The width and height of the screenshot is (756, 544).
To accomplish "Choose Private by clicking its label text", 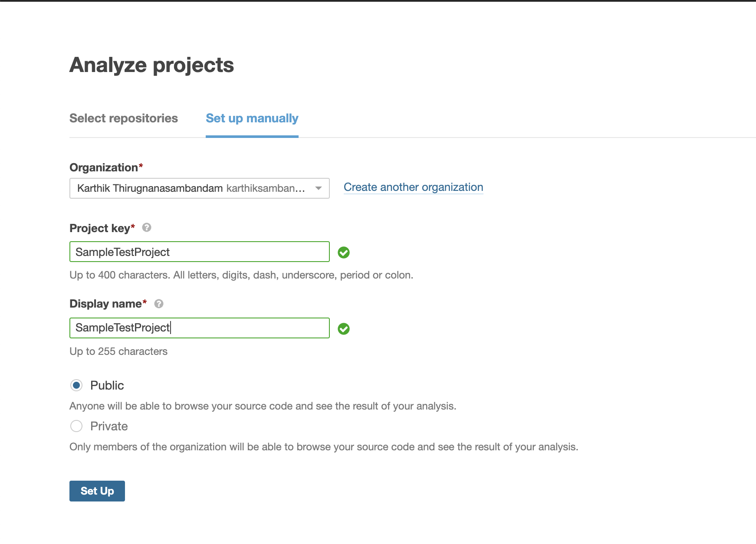I will point(108,426).
